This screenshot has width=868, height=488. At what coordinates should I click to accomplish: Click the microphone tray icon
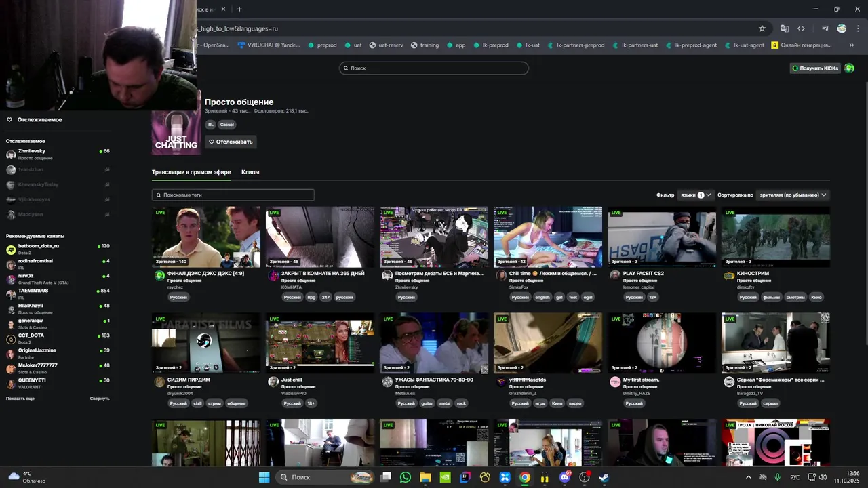tap(778, 477)
